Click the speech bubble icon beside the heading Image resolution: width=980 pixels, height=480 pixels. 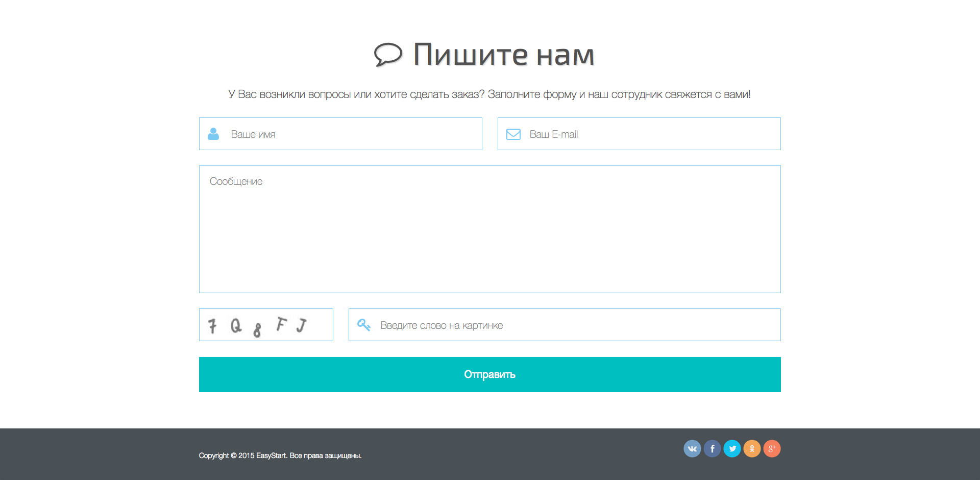tap(388, 54)
